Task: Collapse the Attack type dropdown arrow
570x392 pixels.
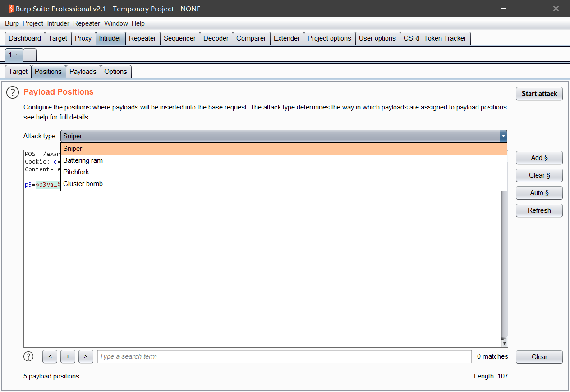Action: 503,136
